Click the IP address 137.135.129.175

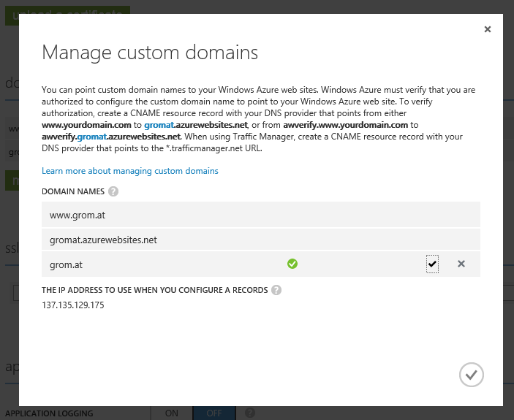(x=73, y=305)
